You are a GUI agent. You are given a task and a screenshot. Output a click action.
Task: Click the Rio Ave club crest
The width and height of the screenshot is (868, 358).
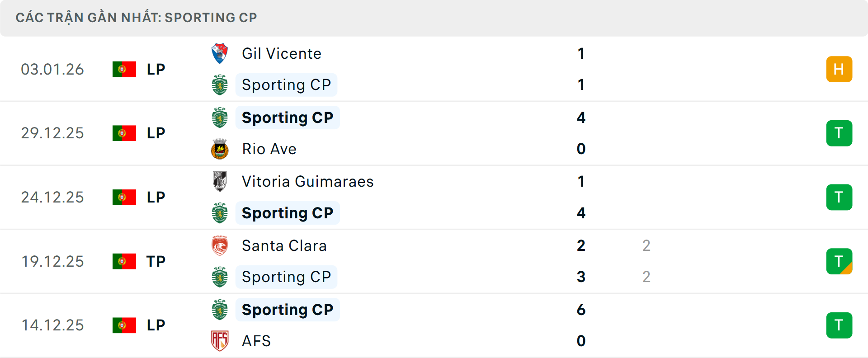[x=220, y=149]
